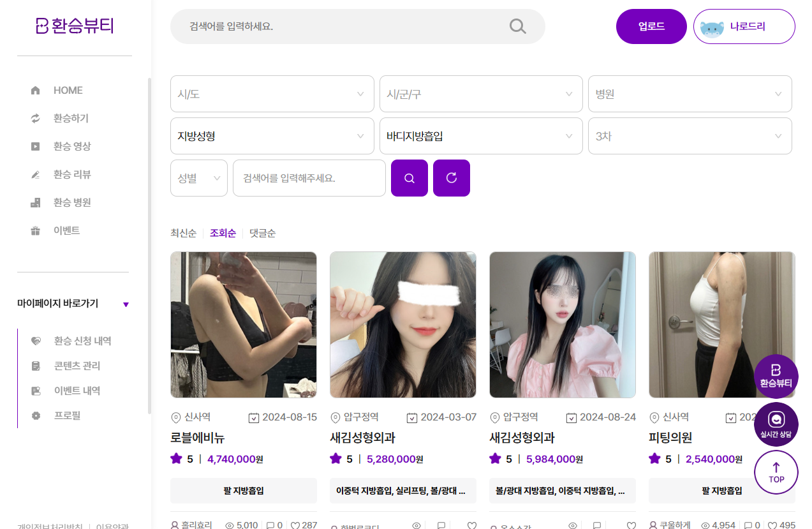This screenshot has width=812, height=529.
Task: Click the purple filter search button
Action: click(410, 178)
